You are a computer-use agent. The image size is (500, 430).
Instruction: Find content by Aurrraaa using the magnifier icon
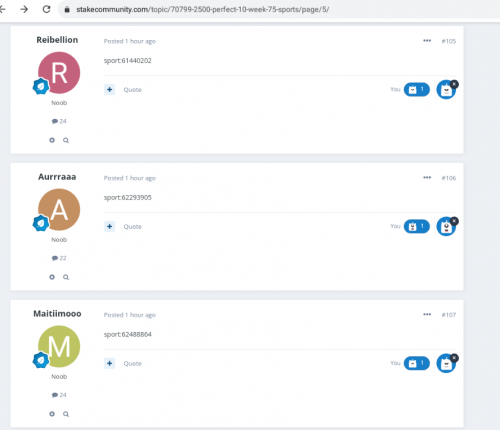pos(66,277)
